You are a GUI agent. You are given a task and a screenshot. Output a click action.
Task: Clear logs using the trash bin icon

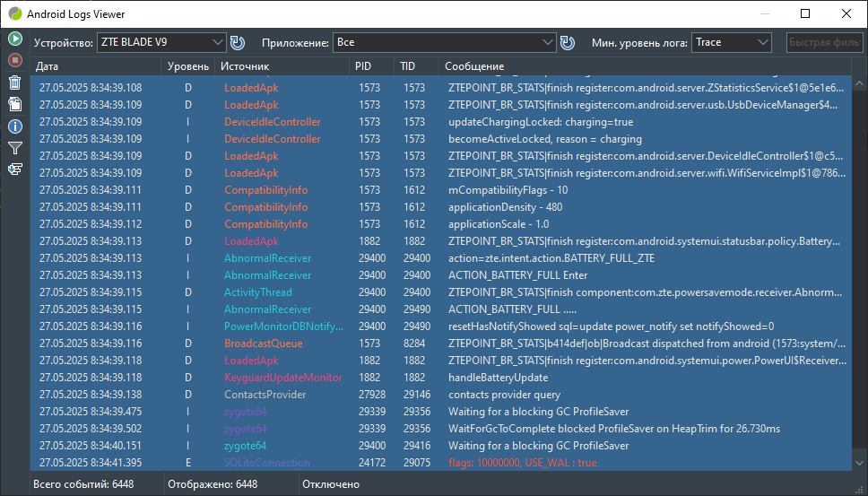(14, 83)
